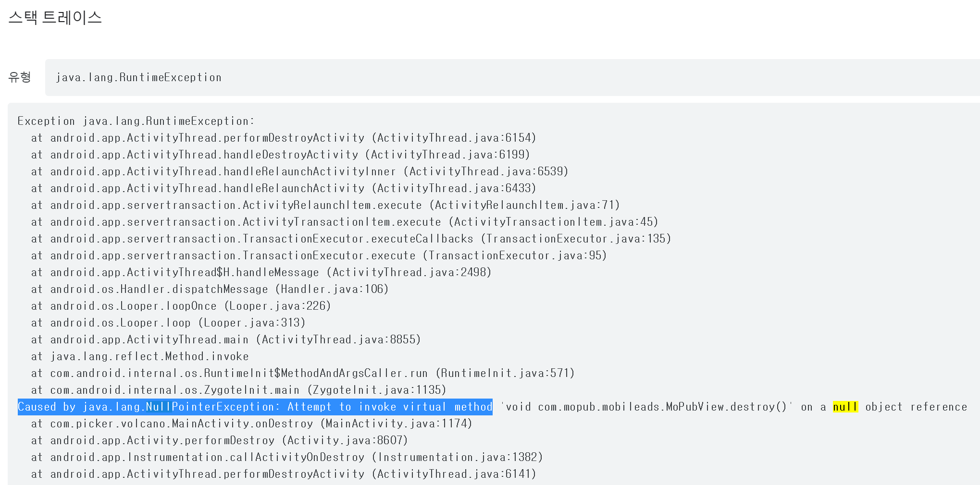This screenshot has height=485, width=980.
Task: Click the Looper.loopOnce line
Action: tap(181, 306)
